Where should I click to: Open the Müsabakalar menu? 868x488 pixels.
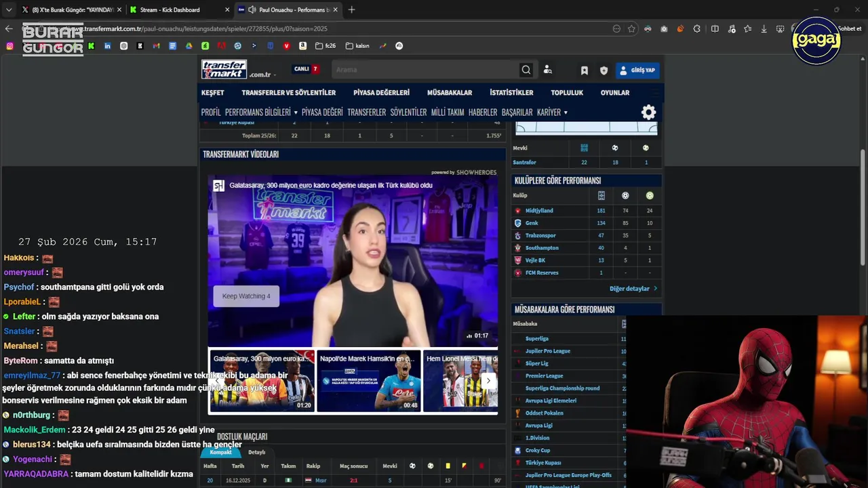click(x=450, y=93)
